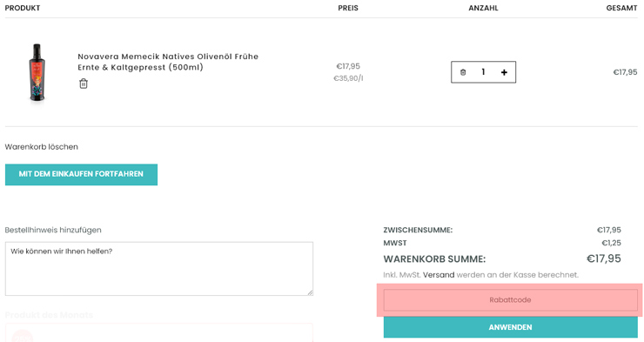The image size is (644, 342).
Task: Click the trash icon below the product name
Action: 84,84
